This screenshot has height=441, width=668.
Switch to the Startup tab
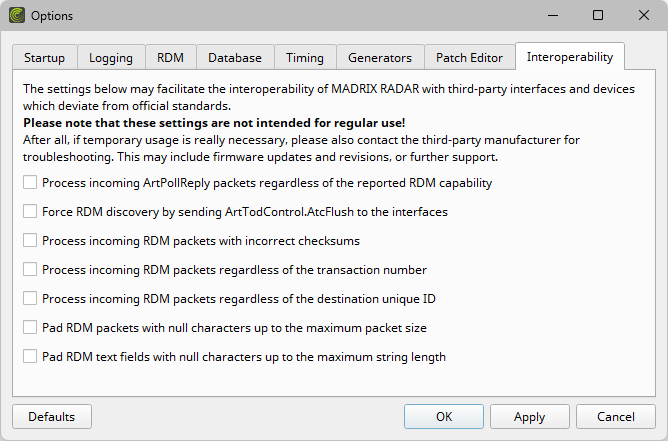tap(45, 57)
